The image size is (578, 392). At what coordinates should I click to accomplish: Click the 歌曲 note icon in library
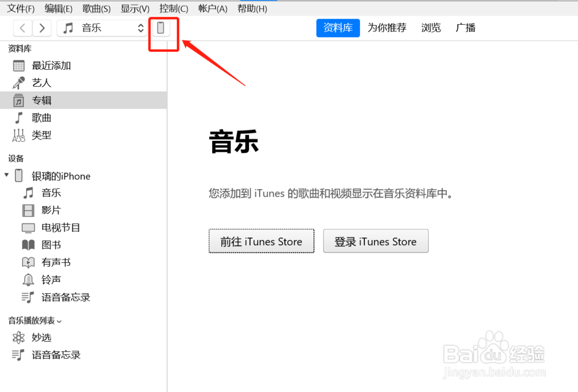click(18, 118)
